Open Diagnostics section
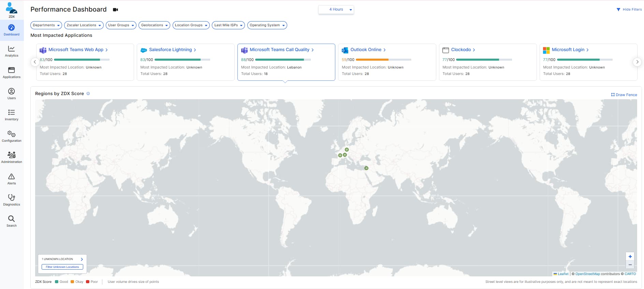The height and width of the screenshot is (289, 644). [x=12, y=200]
